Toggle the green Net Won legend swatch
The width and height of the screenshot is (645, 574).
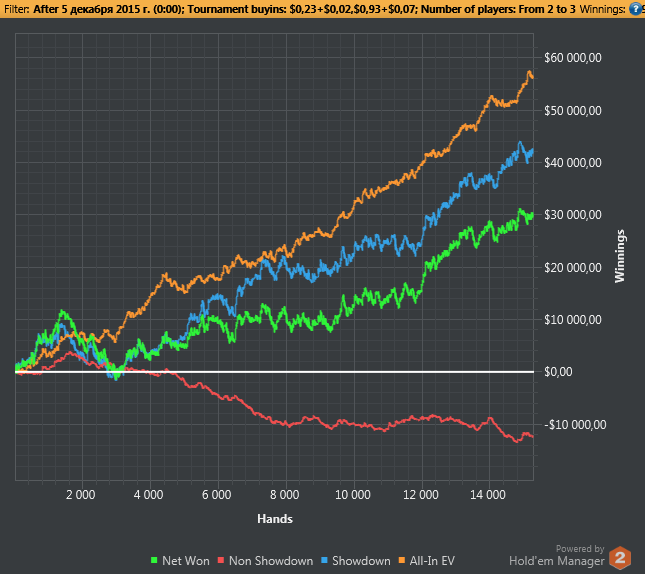pos(155,560)
